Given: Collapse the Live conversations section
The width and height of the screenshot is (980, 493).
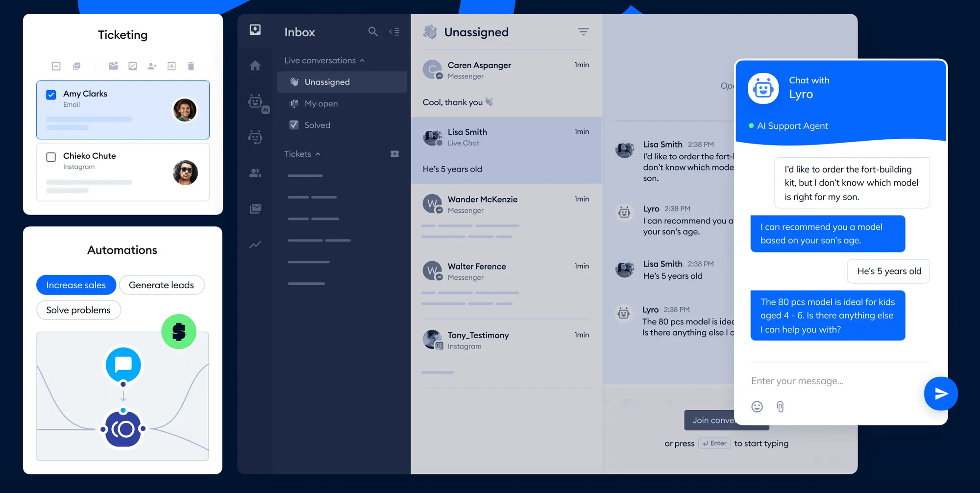Looking at the screenshot, I should (x=362, y=60).
